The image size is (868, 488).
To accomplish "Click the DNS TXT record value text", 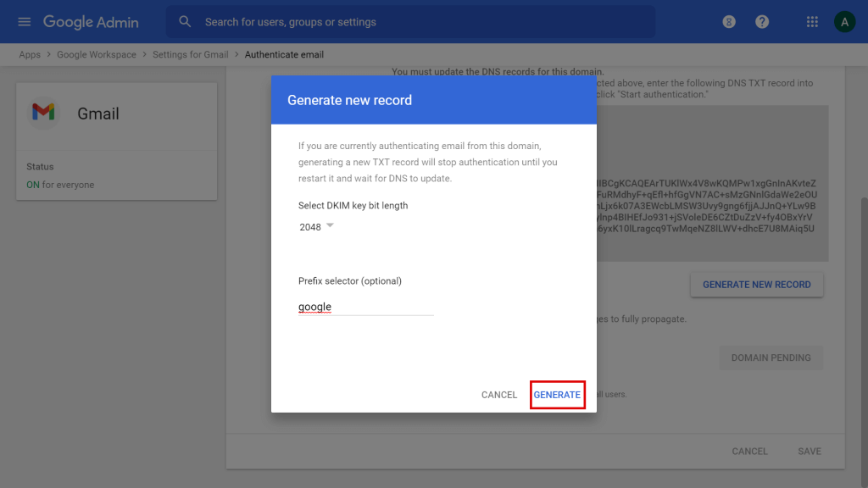I will click(x=706, y=206).
